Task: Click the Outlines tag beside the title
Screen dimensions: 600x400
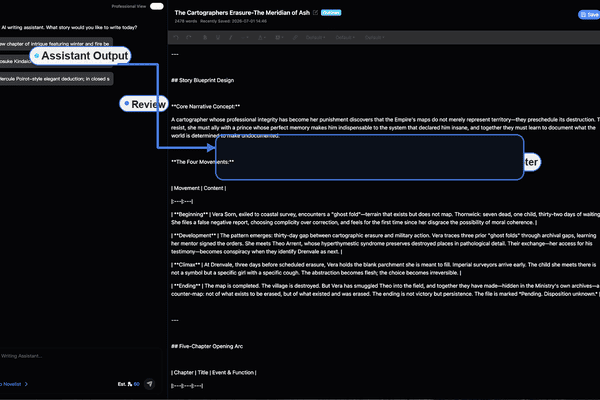Action: click(x=331, y=13)
